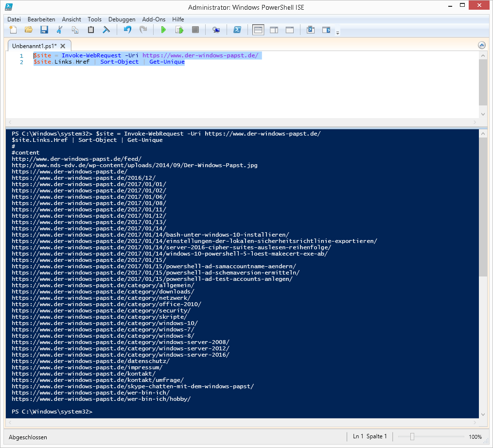493x448 pixels.
Task: Run the script with the green Run button
Action: pos(164,30)
